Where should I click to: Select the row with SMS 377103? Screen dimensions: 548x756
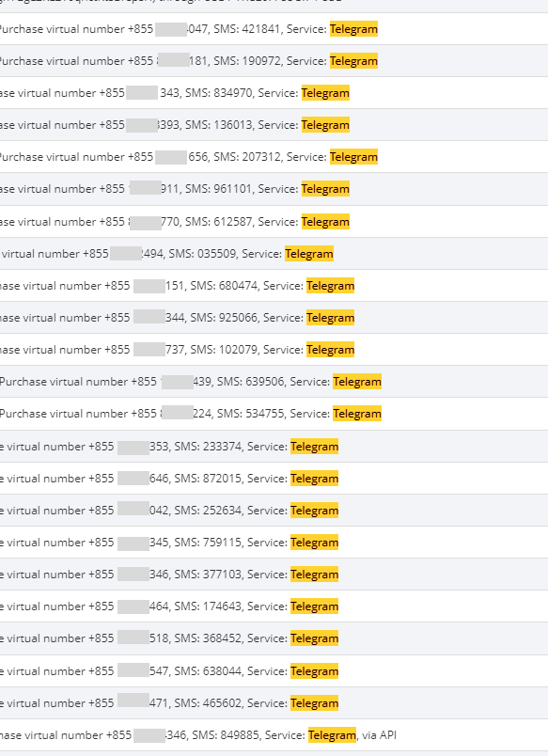coord(274,575)
